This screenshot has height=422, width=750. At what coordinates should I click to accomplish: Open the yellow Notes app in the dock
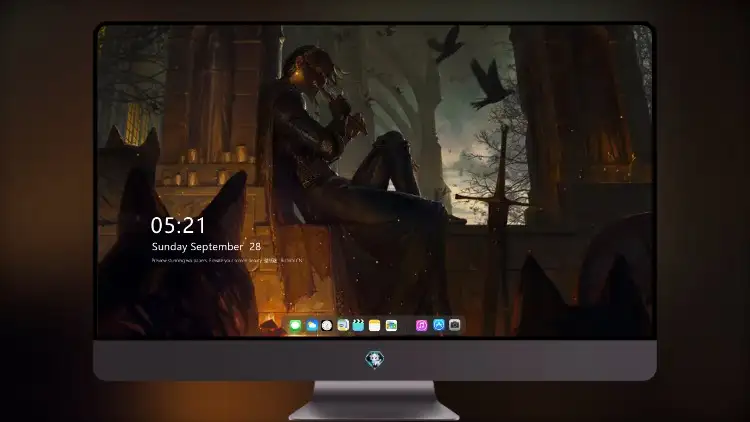(x=375, y=325)
